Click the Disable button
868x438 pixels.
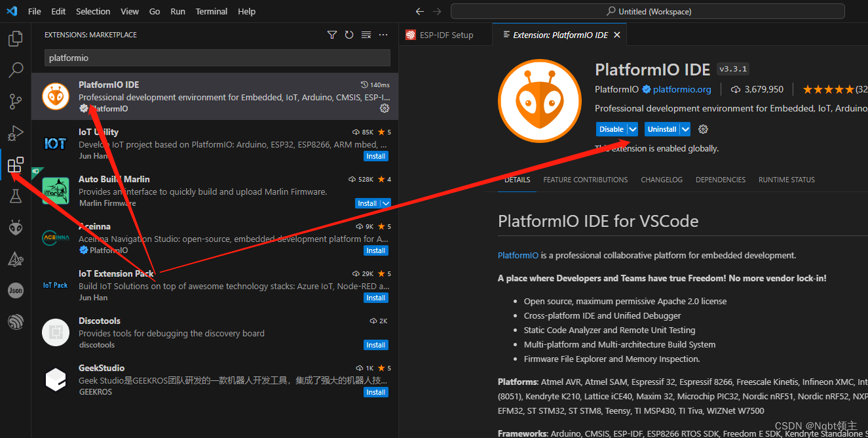pyautogui.click(x=611, y=129)
